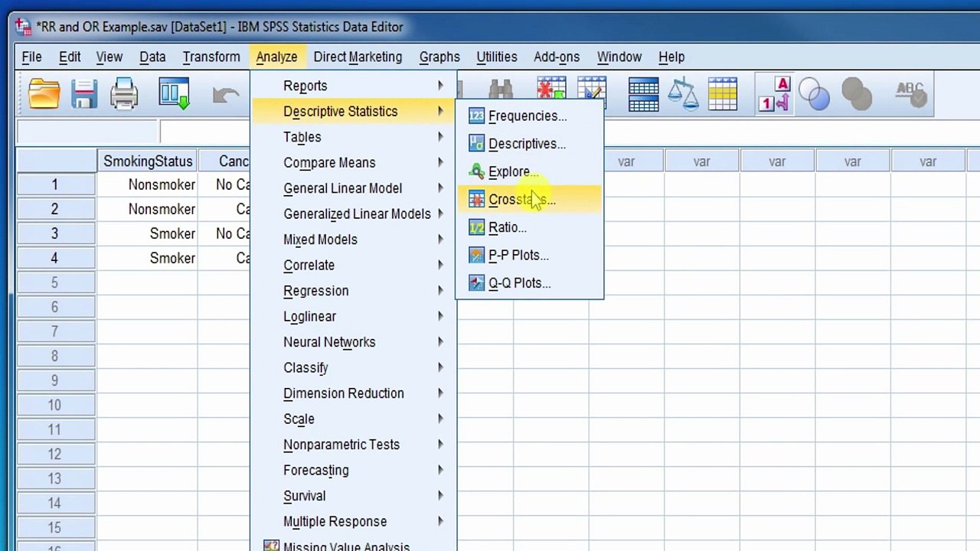This screenshot has height=551, width=980.
Task: Open the Graphs menu
Action: [x=439, y=57]
